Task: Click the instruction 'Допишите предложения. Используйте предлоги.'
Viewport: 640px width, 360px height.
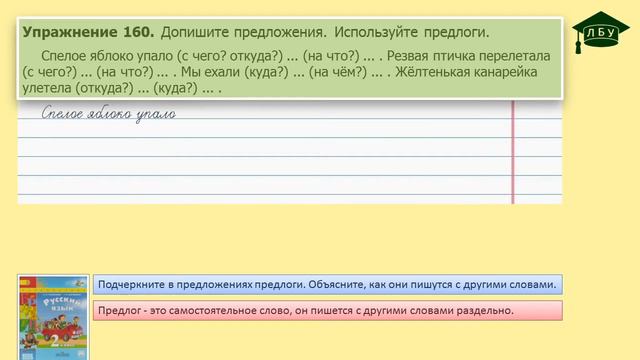Action: coord(325,32)
